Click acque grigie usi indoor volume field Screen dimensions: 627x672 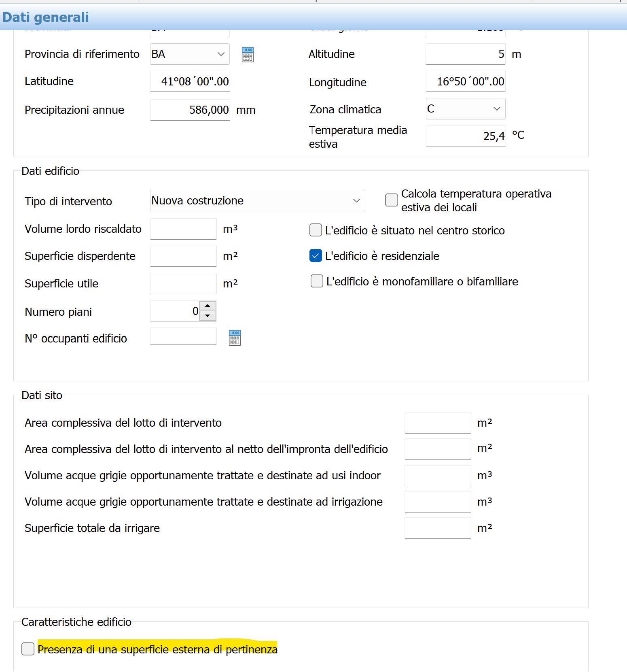click(x=438, y=475)
